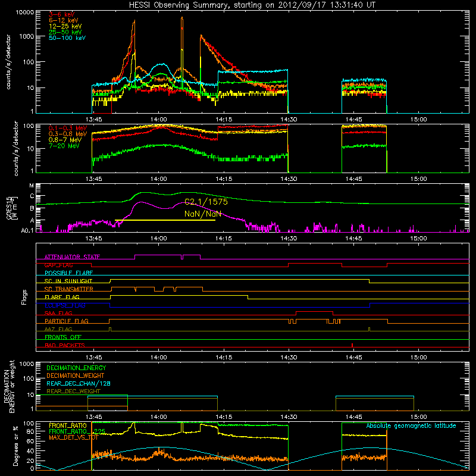Click the C2.1/1575 flare annotation
This screenshot has height=476, width=476.
(x=206, y=202)
